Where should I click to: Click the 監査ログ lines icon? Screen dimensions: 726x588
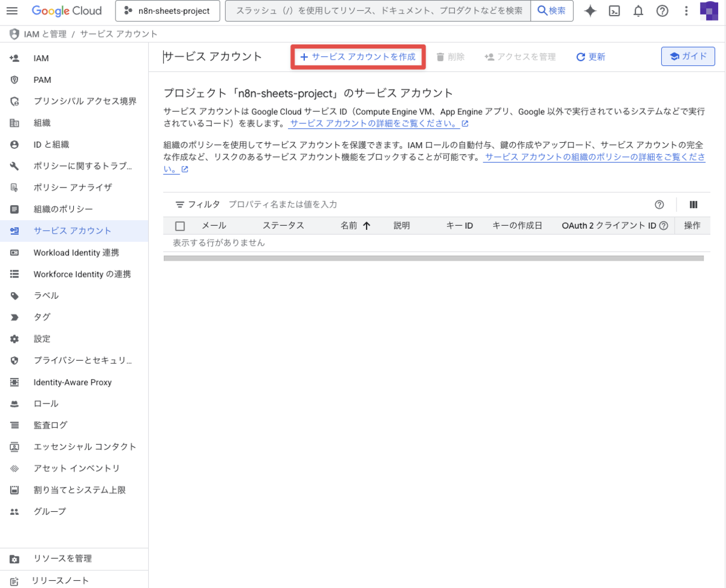(15, 425)
